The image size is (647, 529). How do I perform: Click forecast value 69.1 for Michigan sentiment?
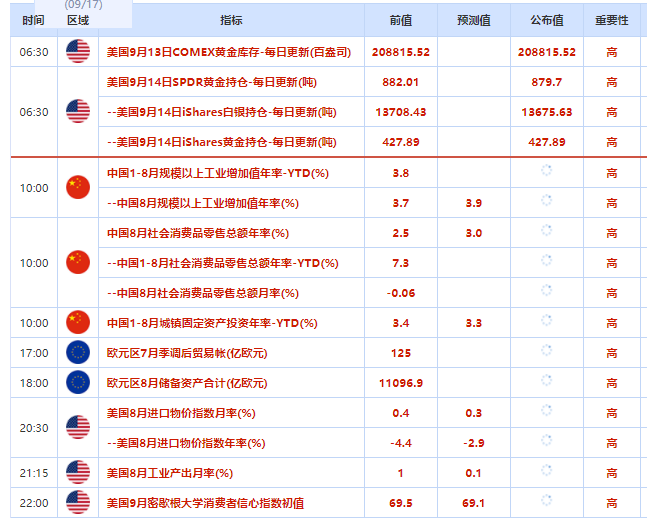point(473,503)
